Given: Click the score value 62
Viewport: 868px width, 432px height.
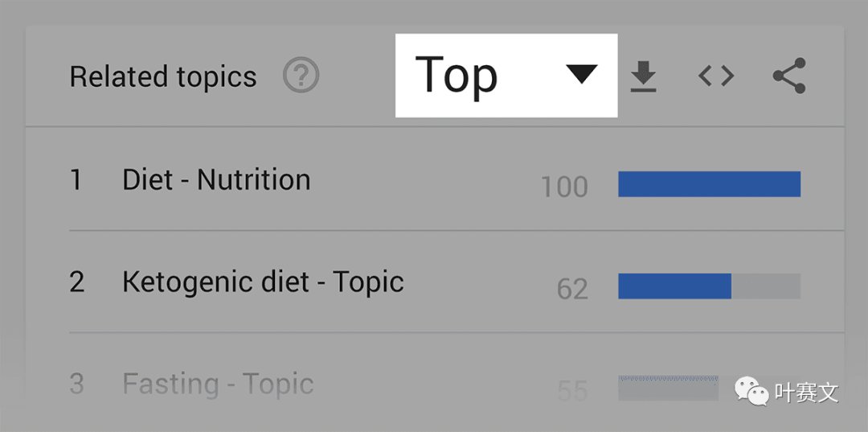Looking at the screenshot, I should pyautogui.click(x=572, y=289).
